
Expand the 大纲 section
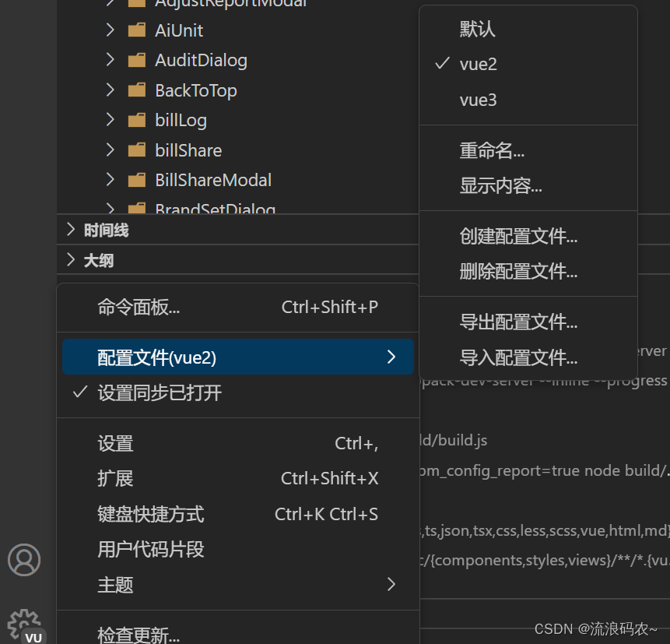(99, 260)
